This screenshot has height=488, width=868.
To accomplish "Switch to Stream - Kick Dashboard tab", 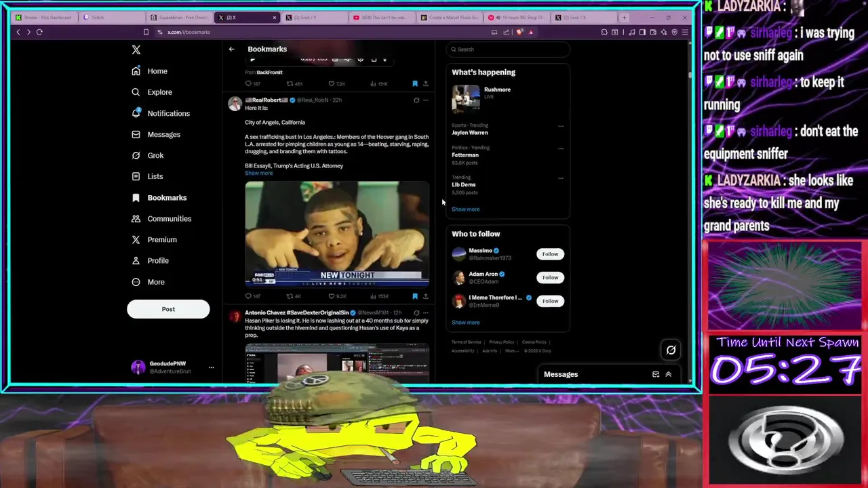I will [43, 17].
